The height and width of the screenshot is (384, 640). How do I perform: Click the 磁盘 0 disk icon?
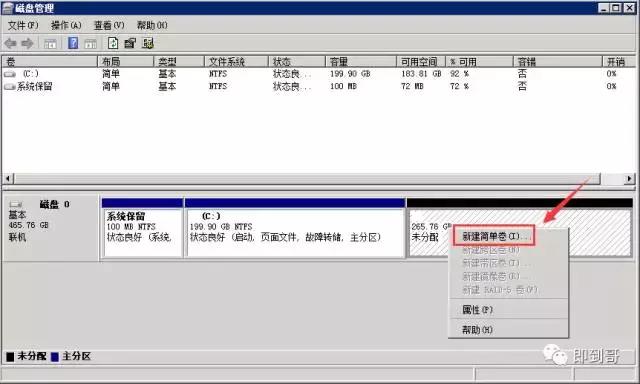(x=16, y=204)
